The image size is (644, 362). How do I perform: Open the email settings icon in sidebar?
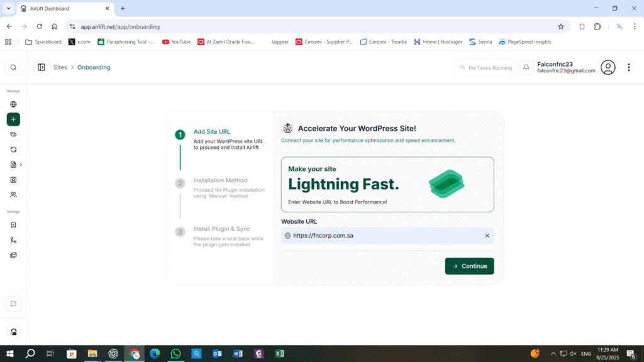coord(13,255)
